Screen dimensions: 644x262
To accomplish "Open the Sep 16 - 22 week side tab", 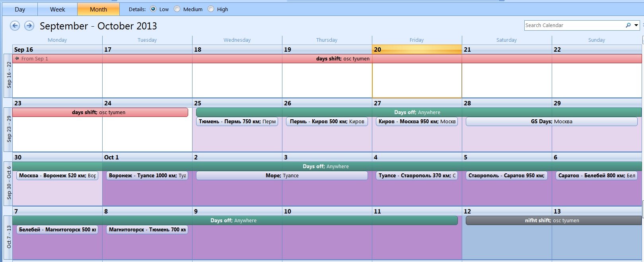I will click(8, 76).
